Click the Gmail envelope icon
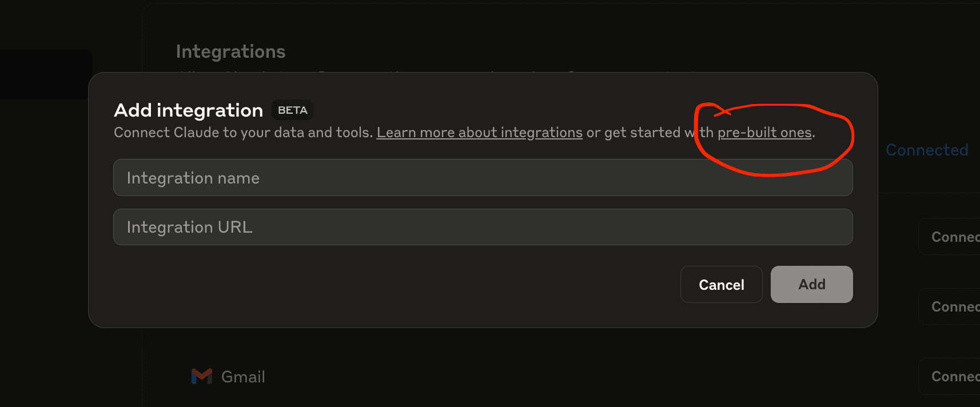The width and height of the screenshot is (980, 407). (201, 376)
